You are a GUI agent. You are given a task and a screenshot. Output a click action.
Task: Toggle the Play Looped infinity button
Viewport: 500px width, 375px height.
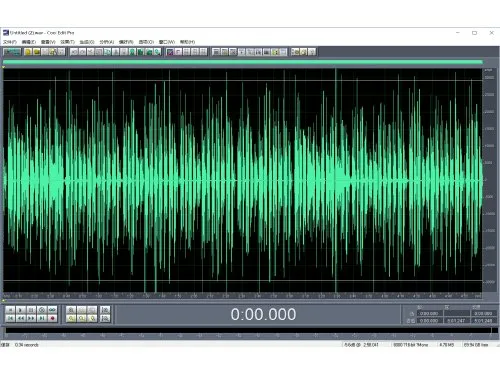click(52, 310)
